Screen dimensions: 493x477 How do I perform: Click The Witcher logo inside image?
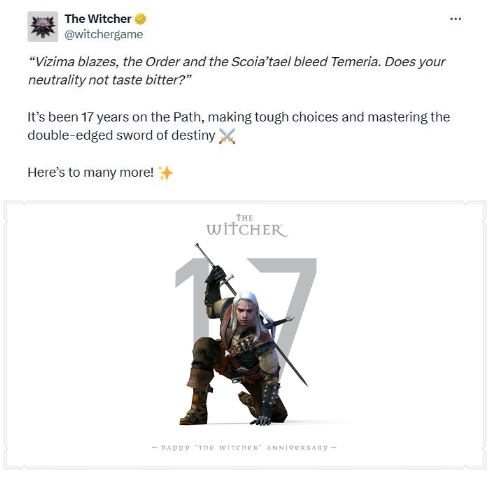click(x=246, y=225)
